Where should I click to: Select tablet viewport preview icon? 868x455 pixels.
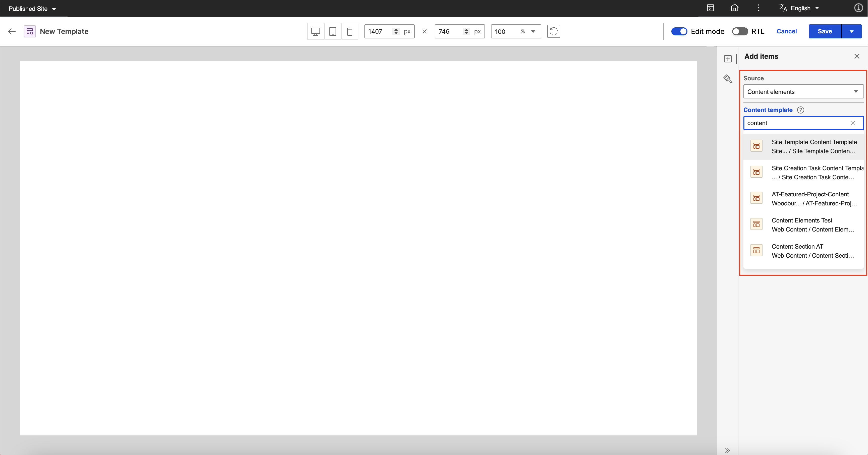[x=333, y=32]
